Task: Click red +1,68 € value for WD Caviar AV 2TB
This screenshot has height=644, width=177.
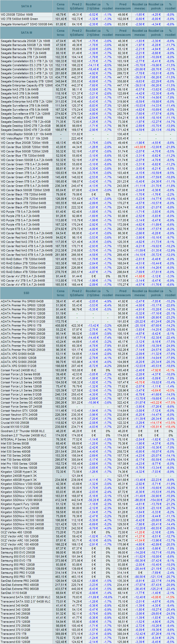Action: click(x=140, y=276)
